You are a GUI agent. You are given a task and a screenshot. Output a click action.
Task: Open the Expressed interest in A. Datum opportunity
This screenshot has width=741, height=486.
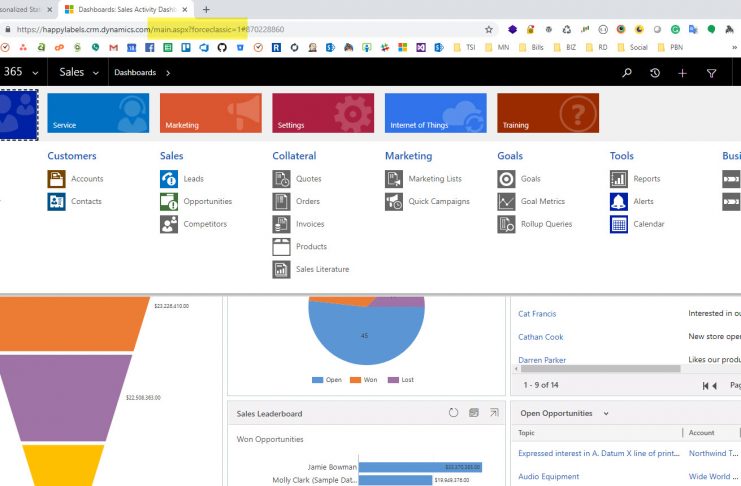point(598,453)
